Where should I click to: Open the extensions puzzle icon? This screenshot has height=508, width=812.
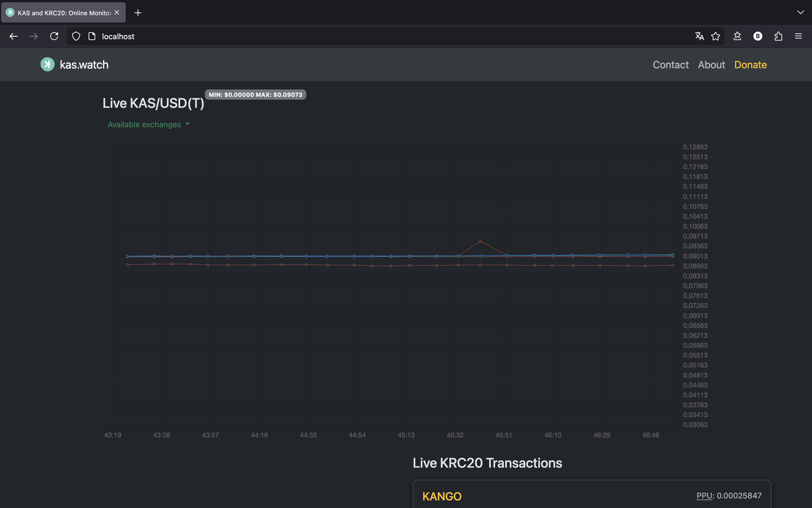778,36
